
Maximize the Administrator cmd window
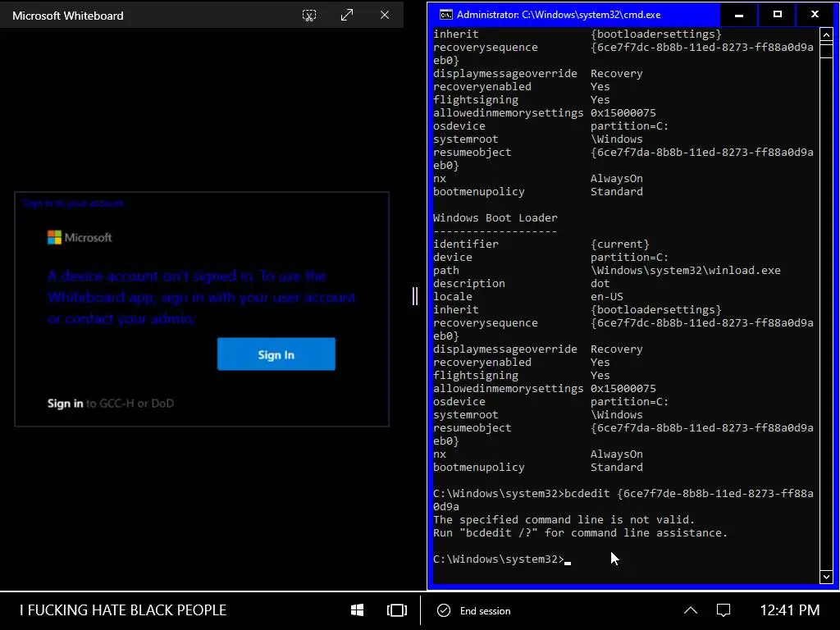coord(778,15)
